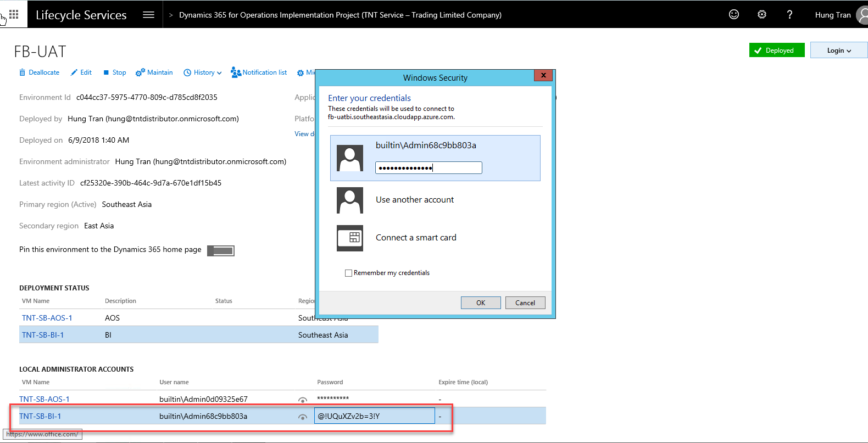Click the Password column header

[330, 382]
